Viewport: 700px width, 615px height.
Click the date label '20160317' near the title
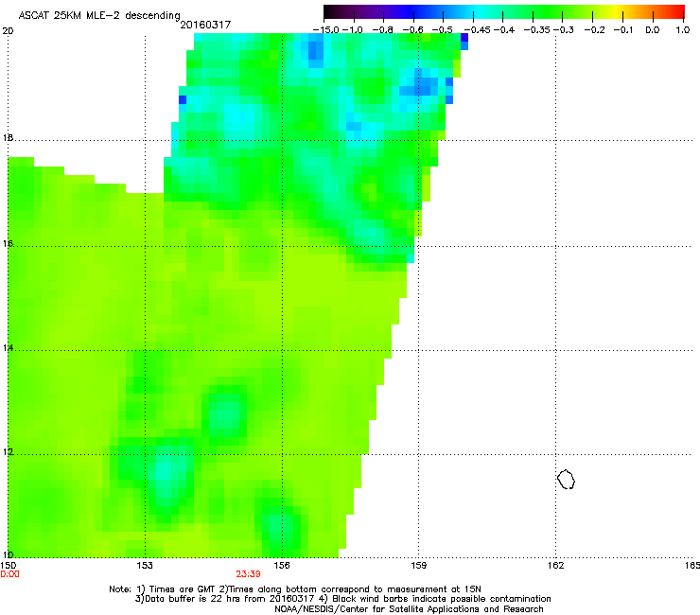(x=205, y=25)
